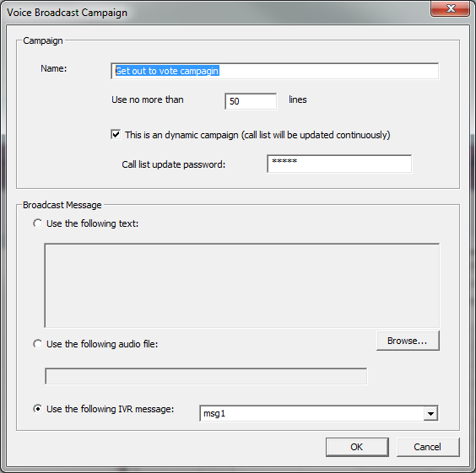Screen dimensions: 476x473
Task: Select the 'Use the following audio file' option
Action: [x=38, y=344]
